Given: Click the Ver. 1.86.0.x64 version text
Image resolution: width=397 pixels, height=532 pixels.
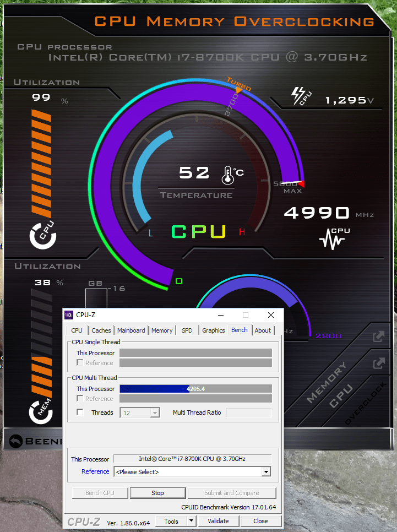Looking at the screenshot, I should [x=128, y=523].
